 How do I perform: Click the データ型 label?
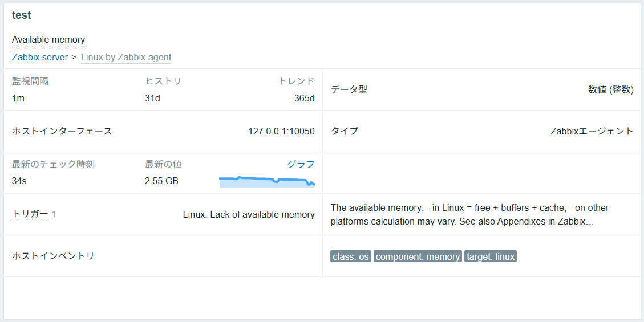click(349, 90)
